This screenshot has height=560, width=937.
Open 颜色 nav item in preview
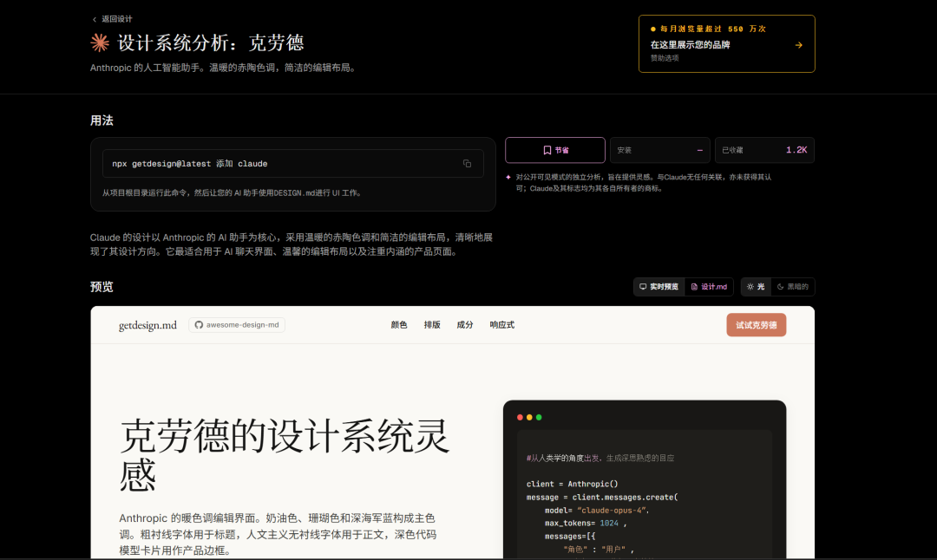click(x=399, y=325)
